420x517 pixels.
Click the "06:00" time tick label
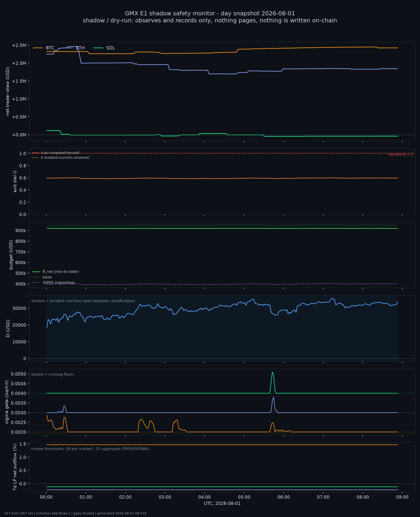coord(284,497)
